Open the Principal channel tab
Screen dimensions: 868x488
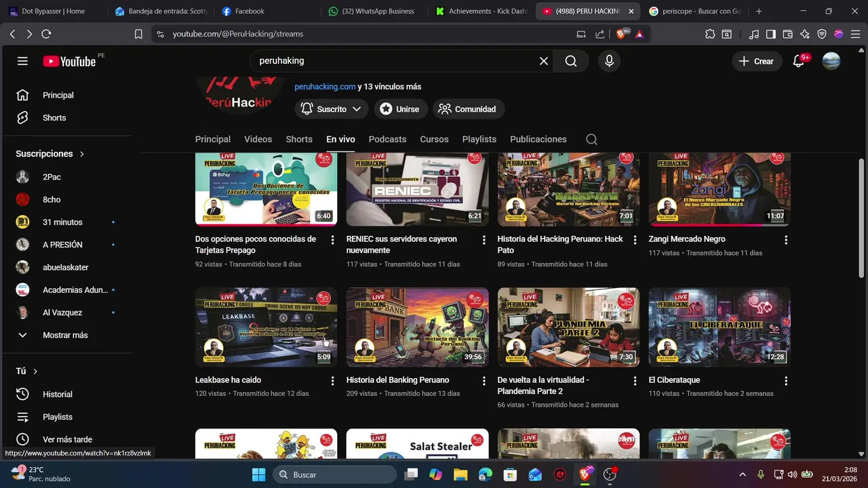213,139
